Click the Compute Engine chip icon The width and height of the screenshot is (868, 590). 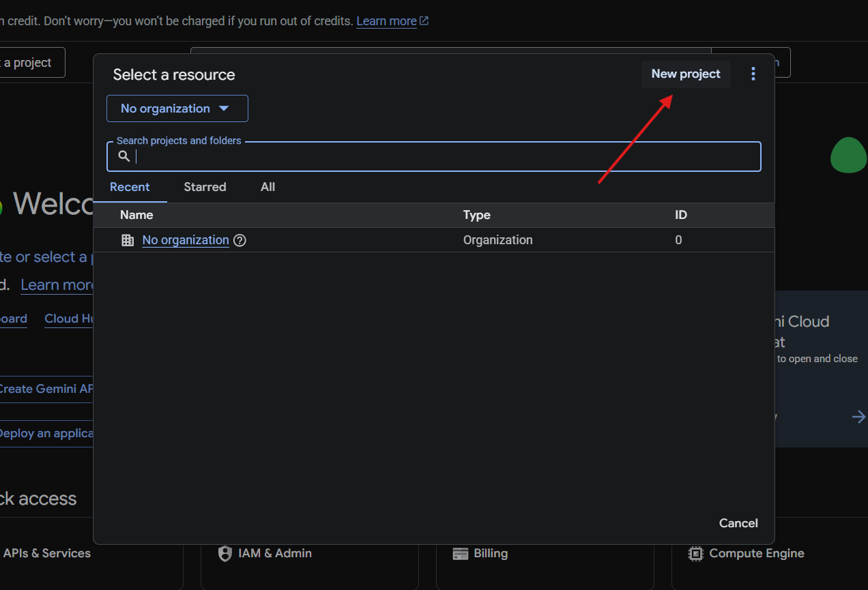pyautogui.click(x=696, y=553)
